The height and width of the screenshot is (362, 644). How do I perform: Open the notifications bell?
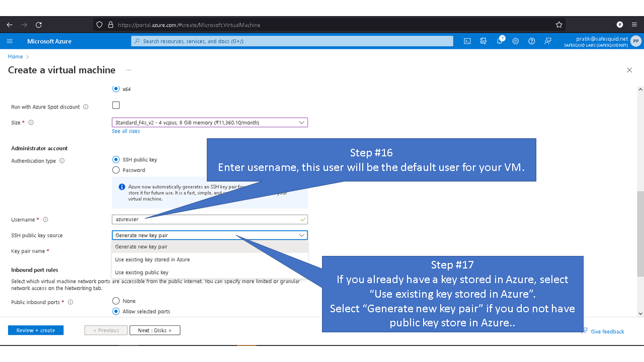pos(500,41)
